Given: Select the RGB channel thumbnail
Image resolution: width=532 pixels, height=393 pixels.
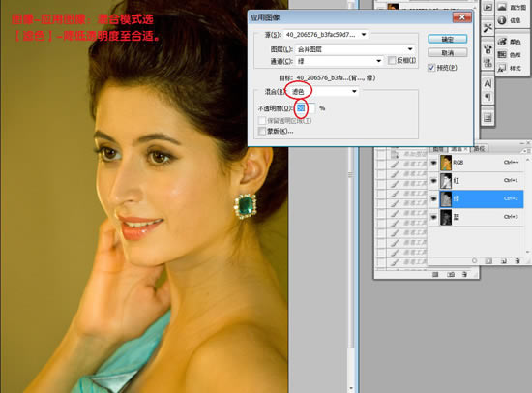Looking at the screenshot, I should click(x=446, y=163).
